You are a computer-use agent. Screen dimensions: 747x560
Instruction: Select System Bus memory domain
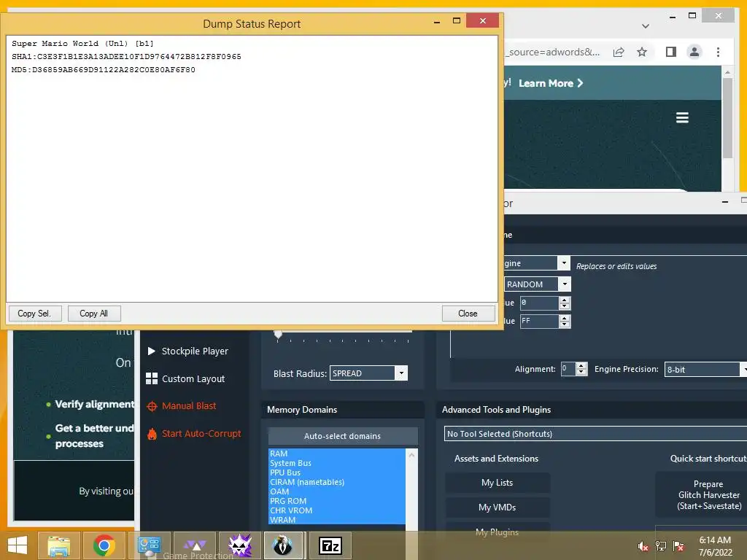tap(337, 463)
